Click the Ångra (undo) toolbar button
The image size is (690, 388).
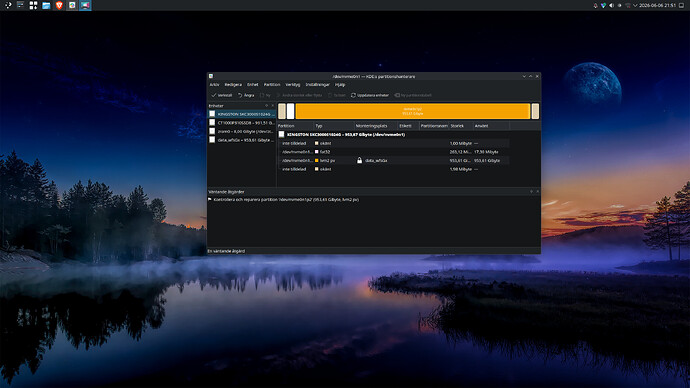click(246, 95)
